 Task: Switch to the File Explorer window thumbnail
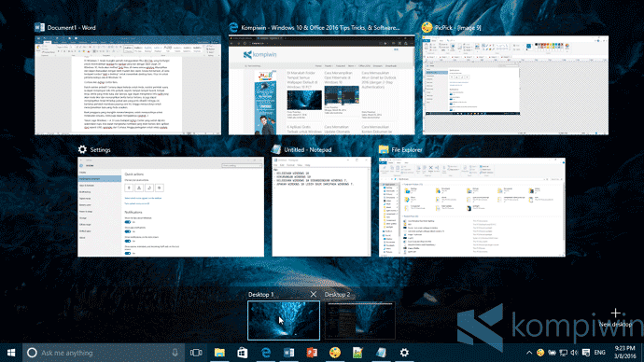click(472, 207)
